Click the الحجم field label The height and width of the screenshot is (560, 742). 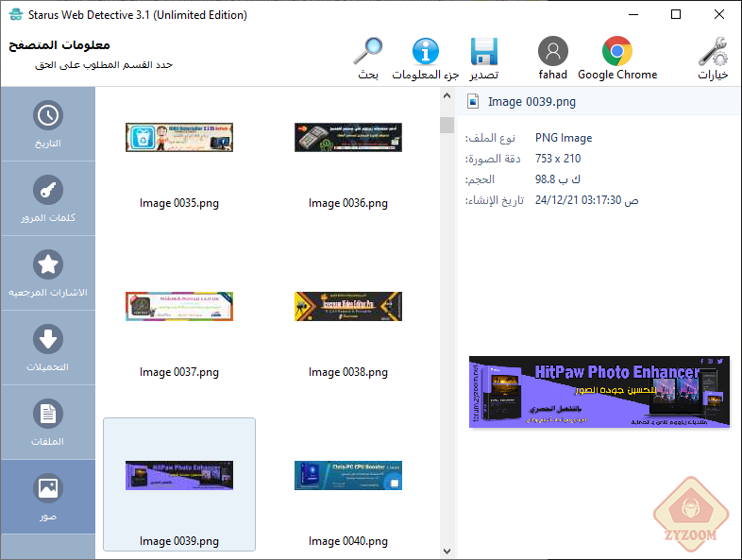pos(480,179)
